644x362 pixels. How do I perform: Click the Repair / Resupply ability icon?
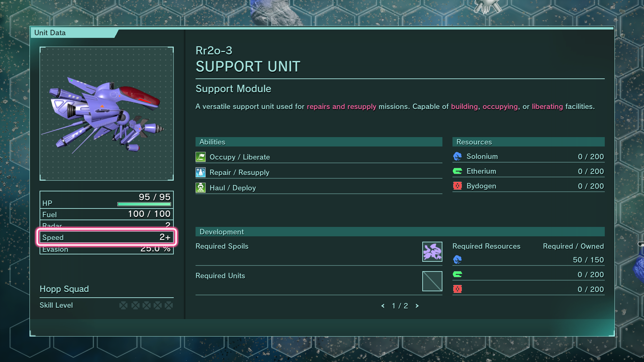tap(201, 172)
